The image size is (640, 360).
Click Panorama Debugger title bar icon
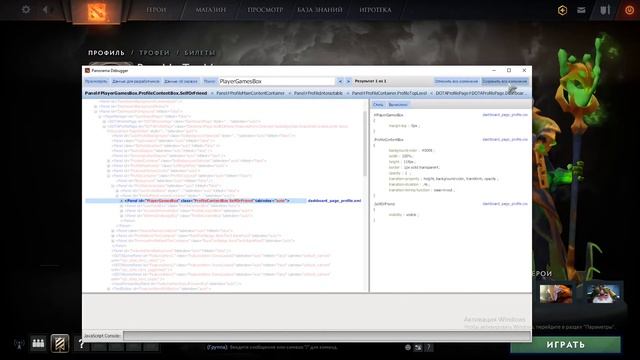point(87,71)
